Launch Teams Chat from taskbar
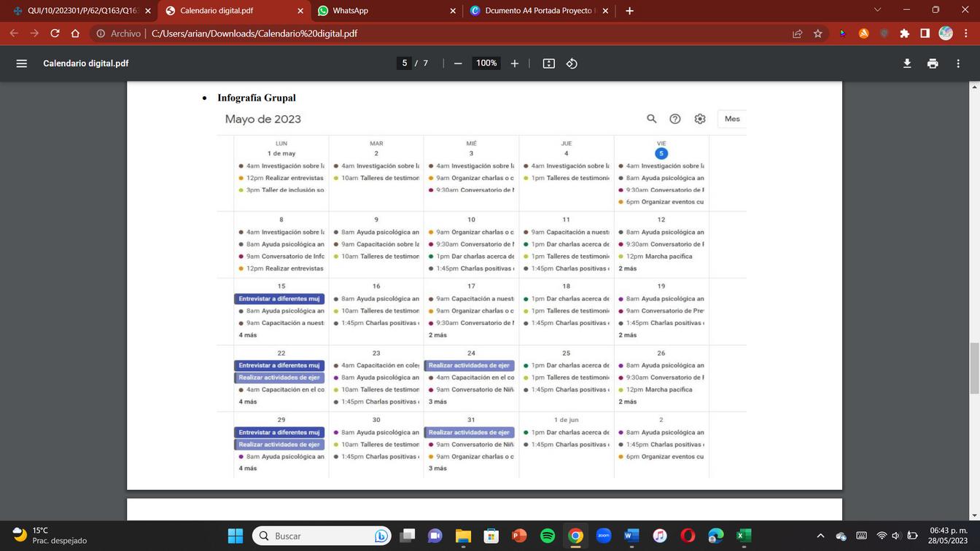 (435, 536)
